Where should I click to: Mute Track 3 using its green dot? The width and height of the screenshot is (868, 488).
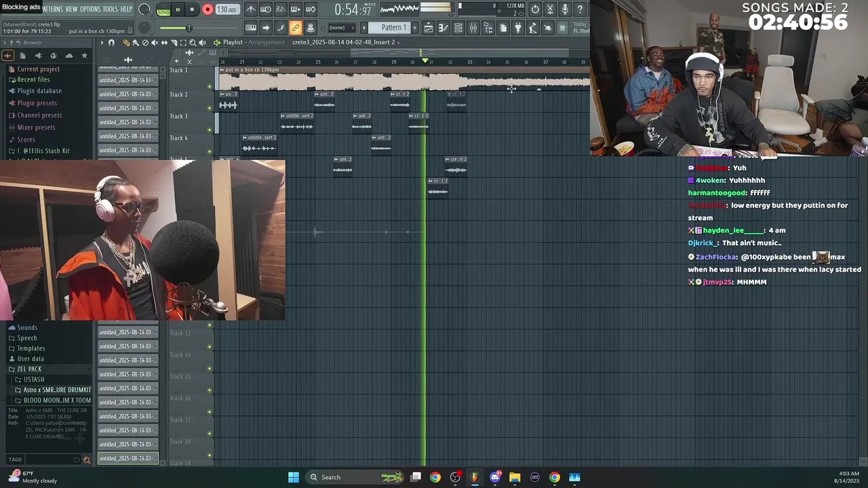pyautogui.click(x=210, y=129)
